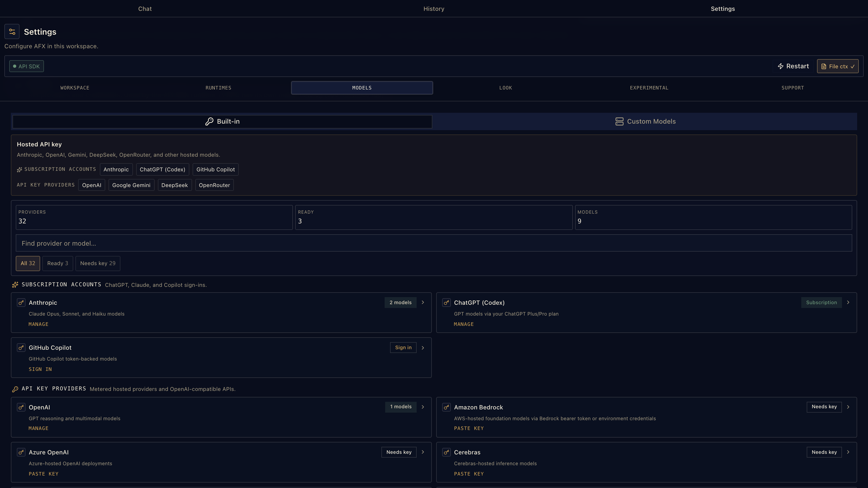Image resolution: width=868 pixels, height=488 pixels.
Task: Open the WORKSPACE settings tab
Action: tap(75, 88)
